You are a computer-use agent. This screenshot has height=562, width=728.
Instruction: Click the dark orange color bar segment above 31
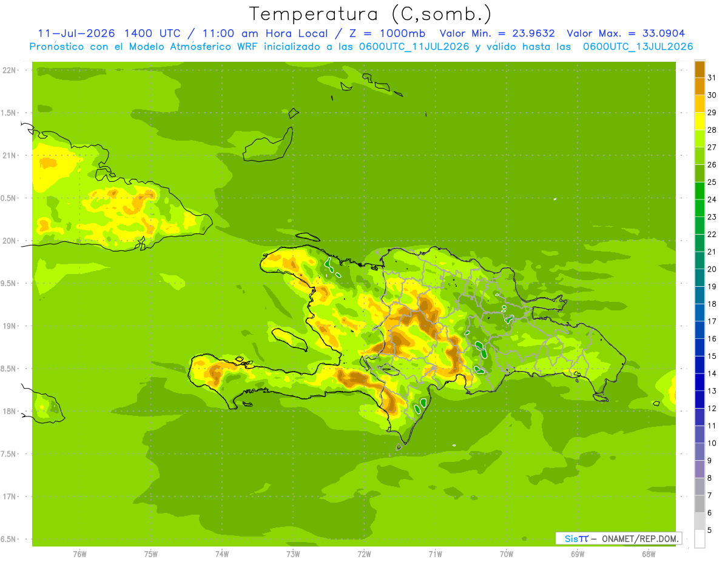point(699,69)
